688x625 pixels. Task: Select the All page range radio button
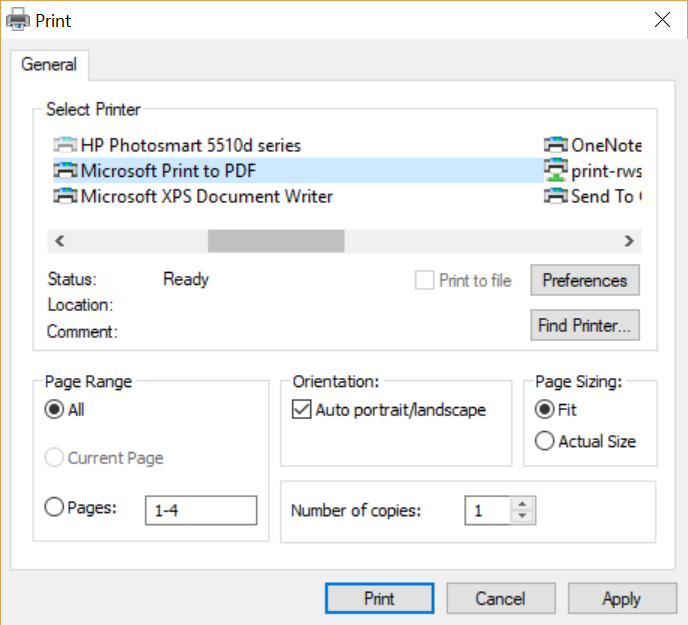point(54,409)
